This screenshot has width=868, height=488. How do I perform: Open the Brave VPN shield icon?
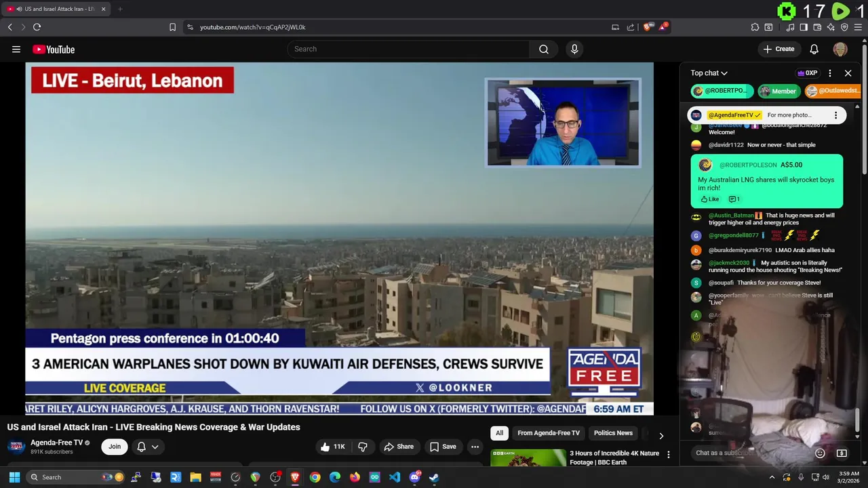(x=844, y=27)
